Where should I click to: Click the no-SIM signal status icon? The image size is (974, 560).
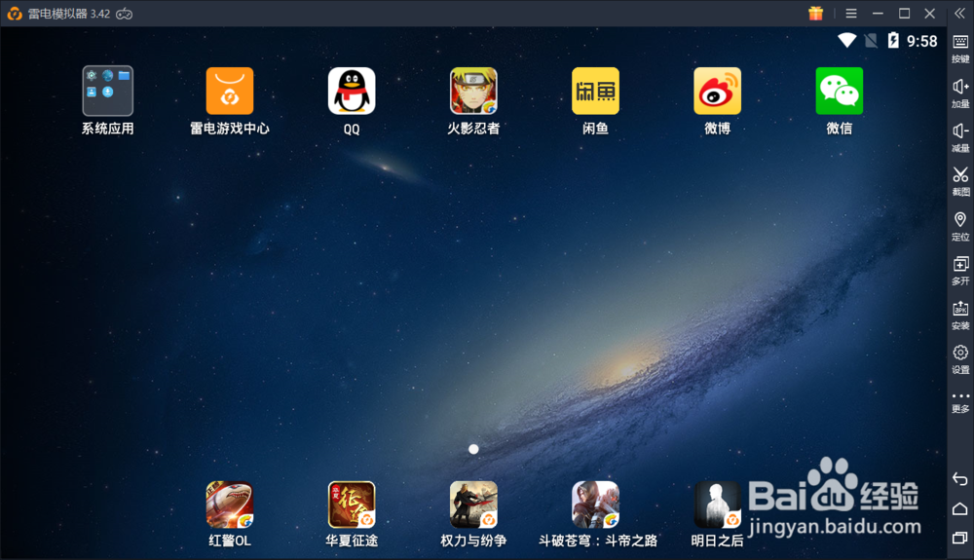(x=871, y=41)
